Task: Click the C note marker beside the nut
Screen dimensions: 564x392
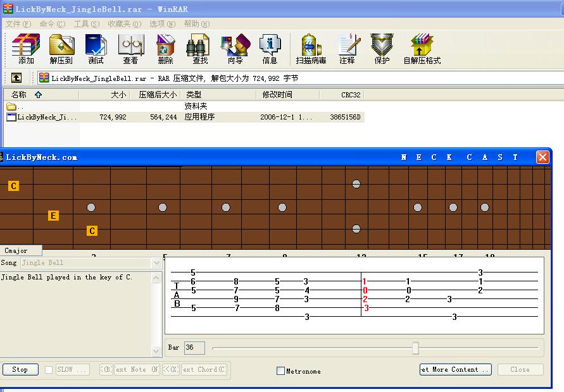Action: click(x=14, y=186)
